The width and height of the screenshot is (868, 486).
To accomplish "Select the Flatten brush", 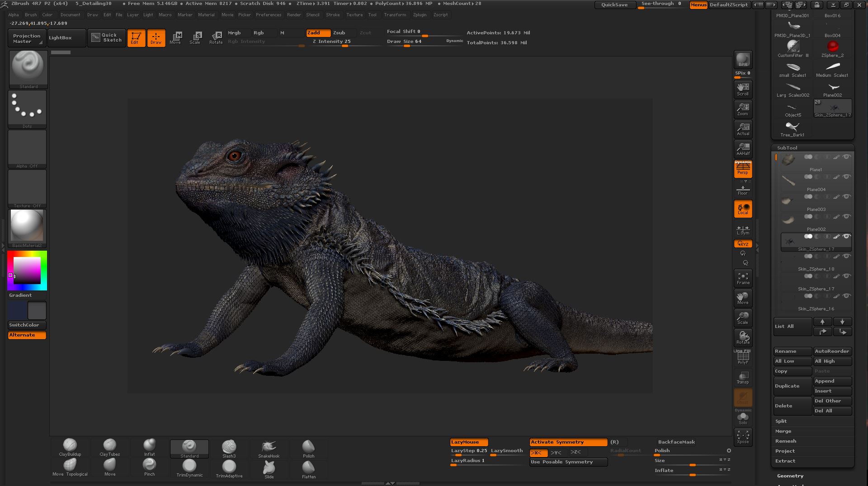I will click(x=308, y=470).
